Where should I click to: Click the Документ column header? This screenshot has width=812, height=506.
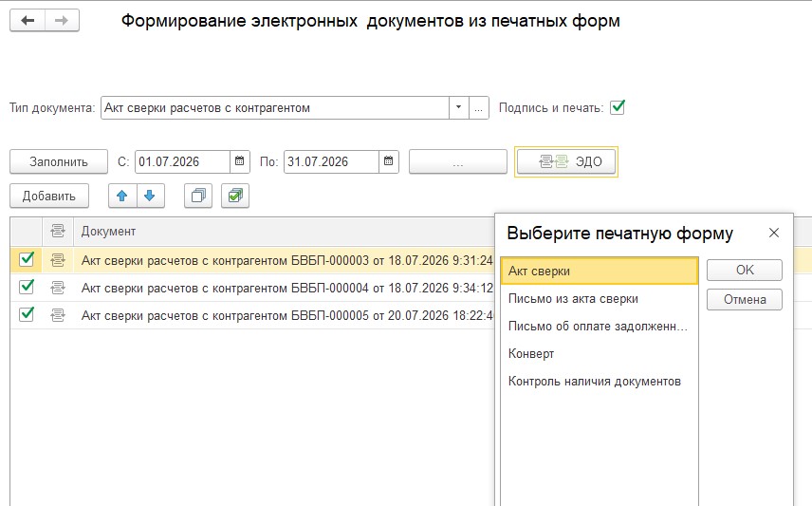[x=285, y=232]
